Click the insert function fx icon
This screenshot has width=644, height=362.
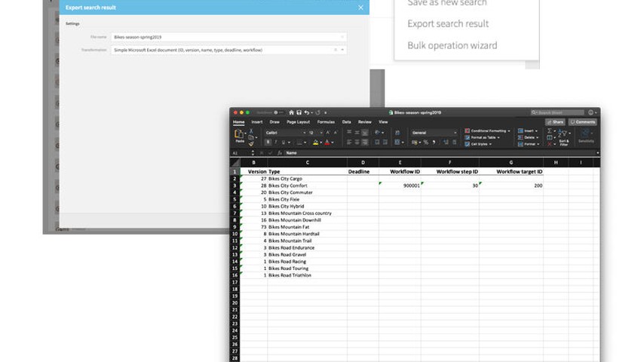pos(279,153)
